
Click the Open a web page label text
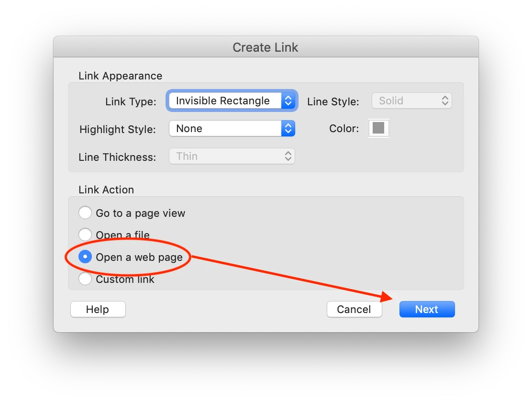[139, 257]
